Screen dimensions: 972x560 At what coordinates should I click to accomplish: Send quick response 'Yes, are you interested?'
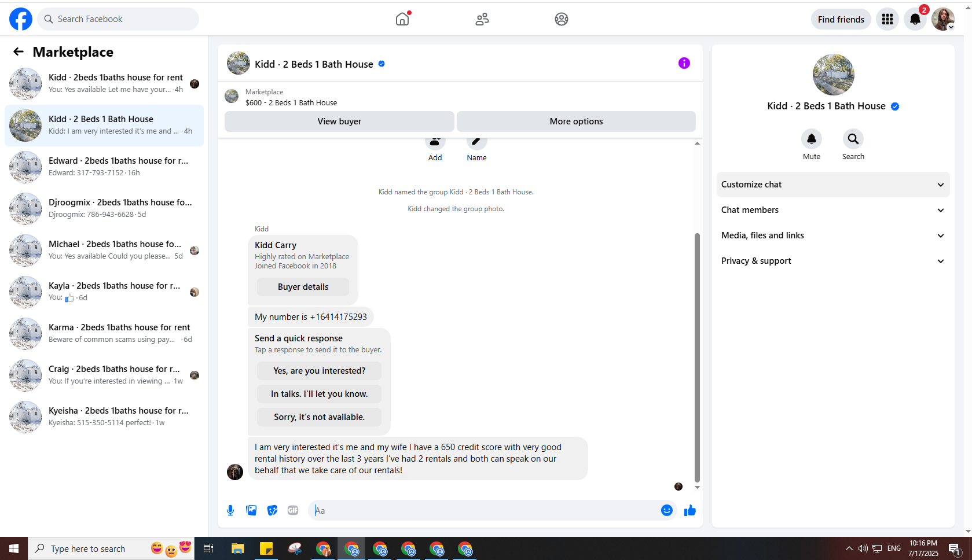[319, 371]
